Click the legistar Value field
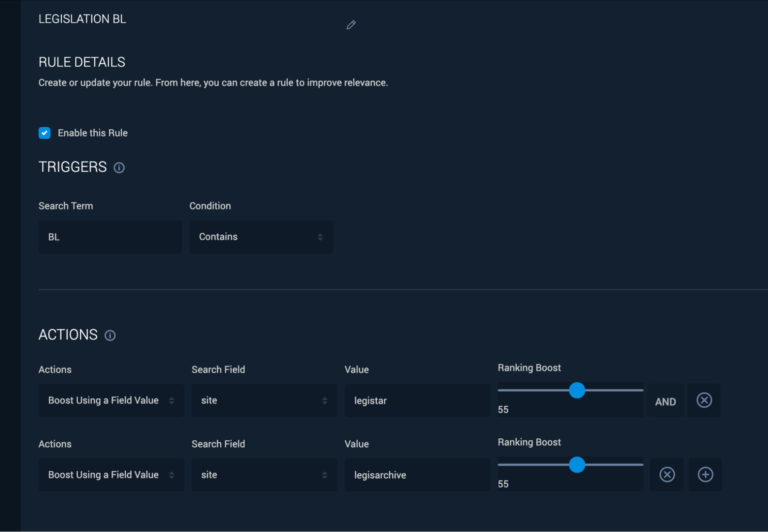 pyautogui.click(x=417, y=401)
